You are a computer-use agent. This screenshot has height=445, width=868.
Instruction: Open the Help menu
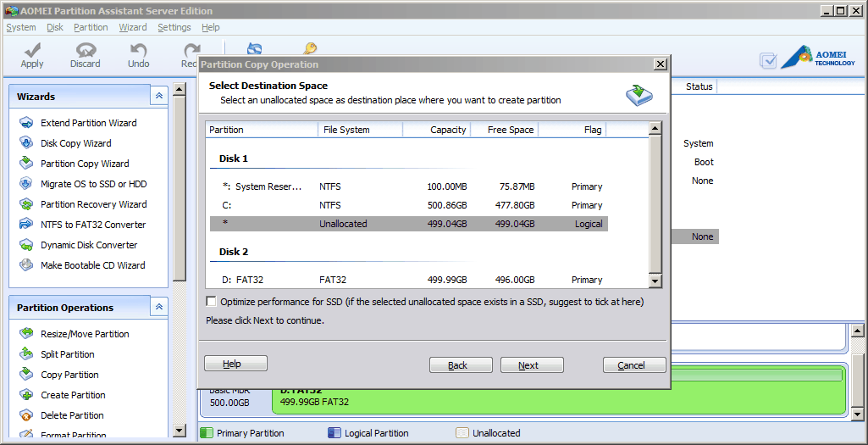(x=210, y=27)
